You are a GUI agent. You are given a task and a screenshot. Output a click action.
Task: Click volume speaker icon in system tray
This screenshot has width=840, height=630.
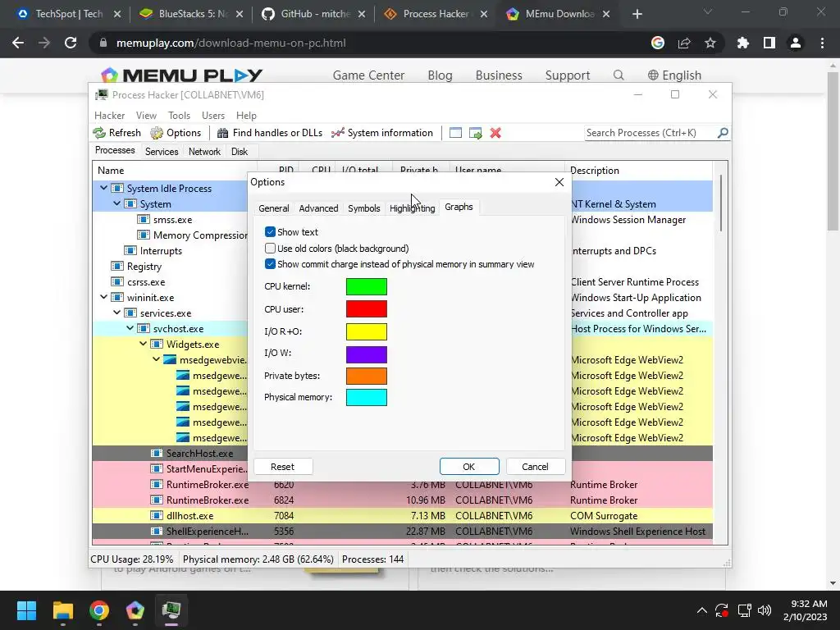765,610
